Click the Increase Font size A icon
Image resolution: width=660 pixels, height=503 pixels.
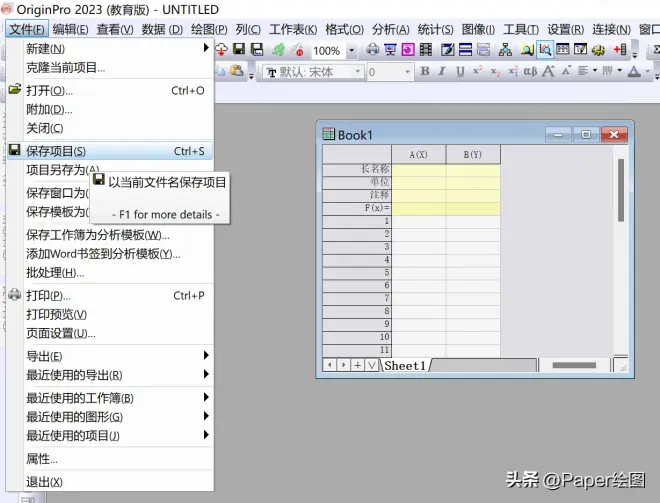coord(548,71)
